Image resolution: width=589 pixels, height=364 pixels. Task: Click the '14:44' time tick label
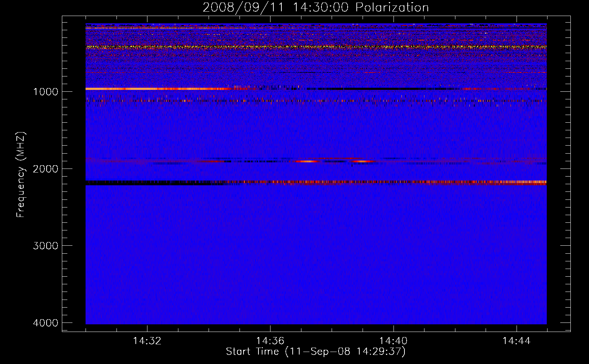(x=517, y=341)
